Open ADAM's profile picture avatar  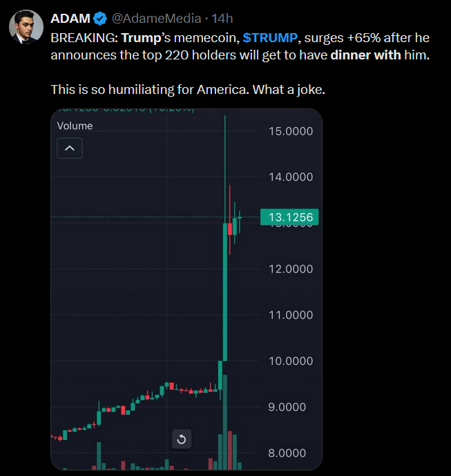[26, 27]
